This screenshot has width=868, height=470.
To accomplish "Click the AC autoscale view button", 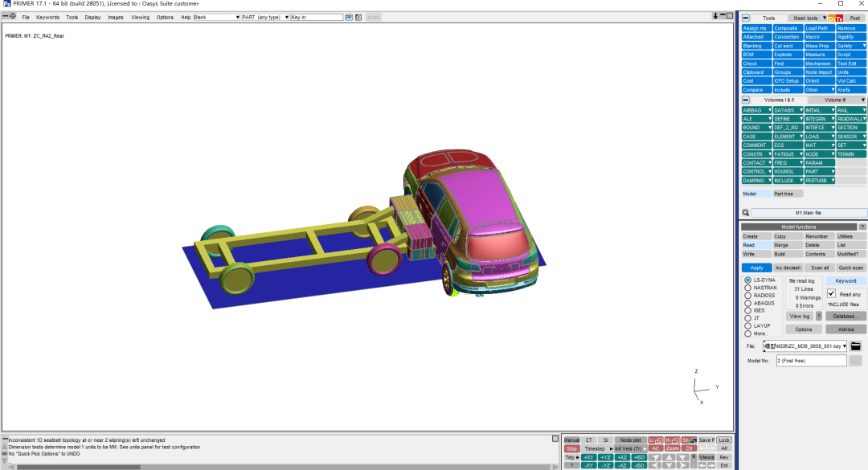I will tap(656, 448).
